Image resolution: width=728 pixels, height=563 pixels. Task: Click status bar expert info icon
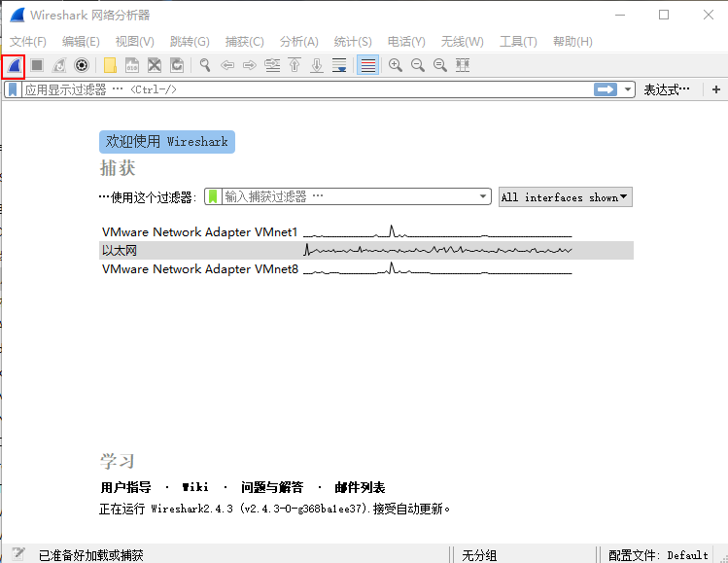tap(18, 553)
